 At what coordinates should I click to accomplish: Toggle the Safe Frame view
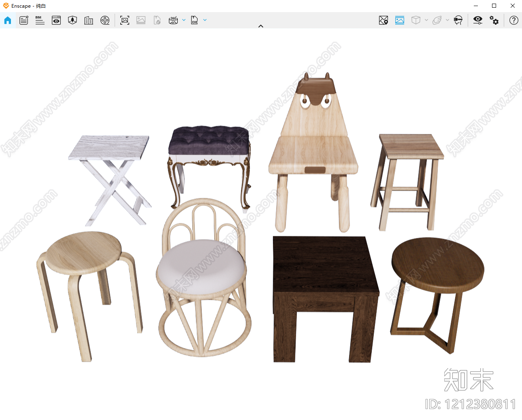click(x=400, y=20)
